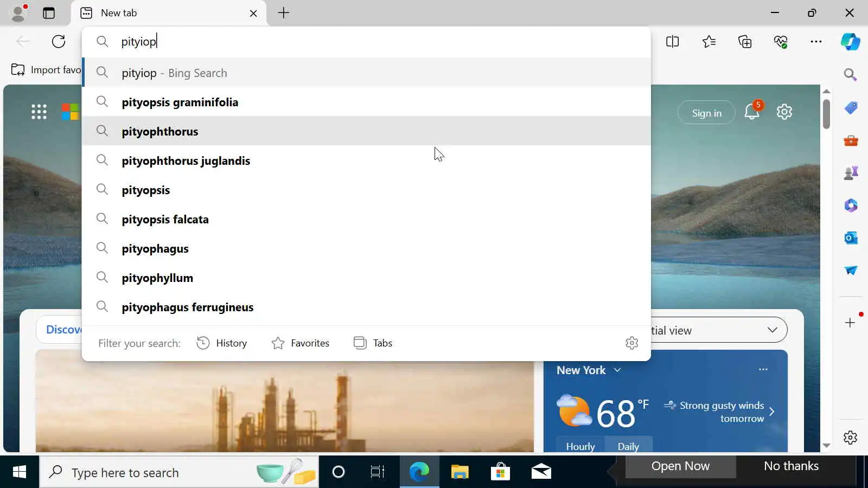Screen dimensions: 868x488
Task: Open weather card more options ellipsis
Action: (x=763, y=369)
